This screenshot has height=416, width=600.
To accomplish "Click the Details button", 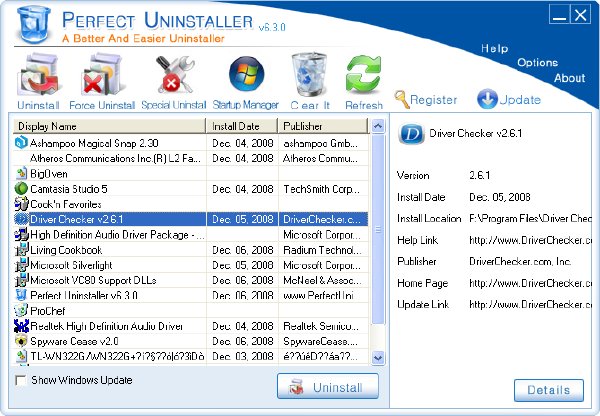I will click(x=549, y=390).
